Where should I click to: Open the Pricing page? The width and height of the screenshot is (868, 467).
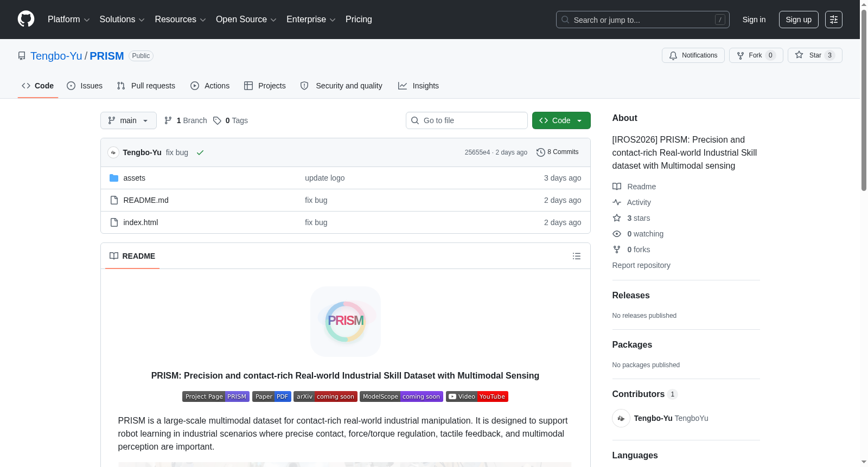click(359, 20)
